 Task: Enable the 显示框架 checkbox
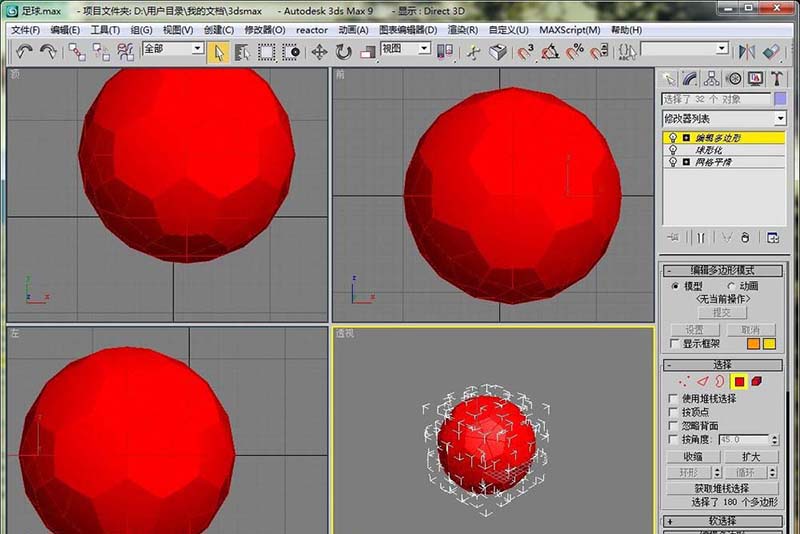pos(674,344)
